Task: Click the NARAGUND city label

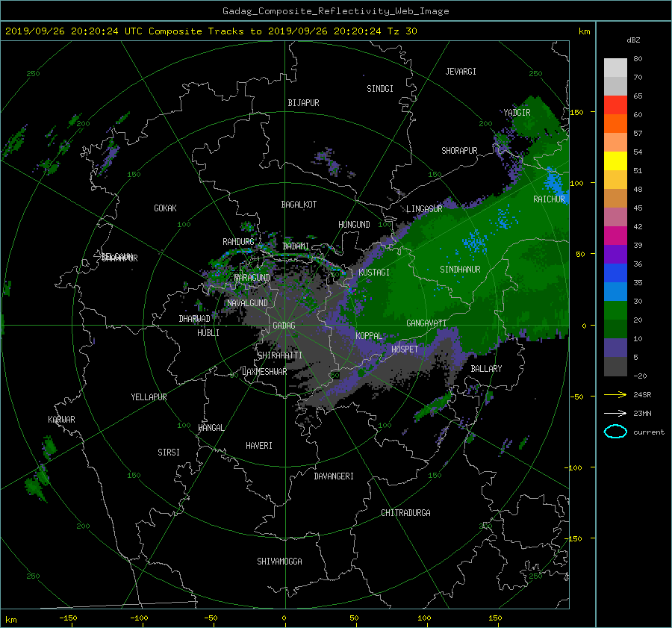Action: (x=252, y=277)
